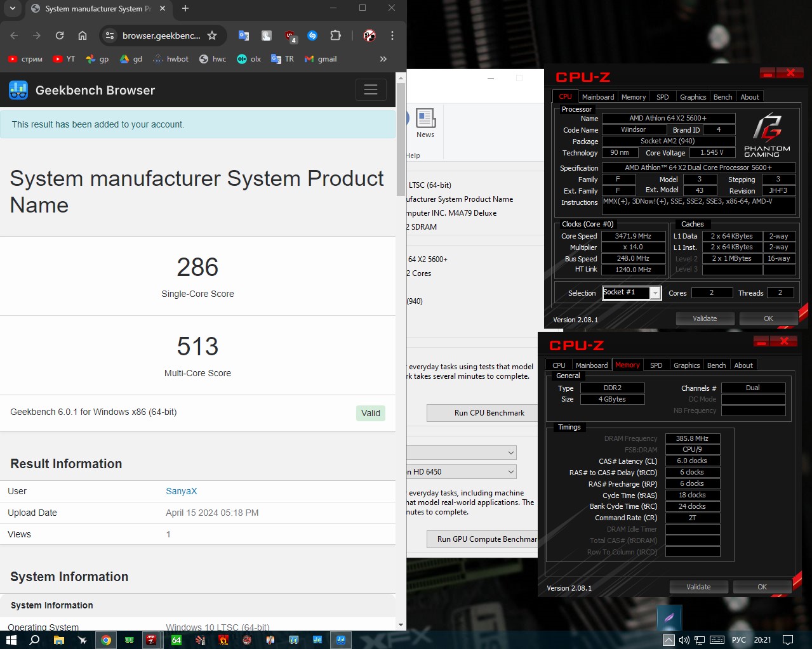Open a new Chrome tab

click(x=185, y=8)
